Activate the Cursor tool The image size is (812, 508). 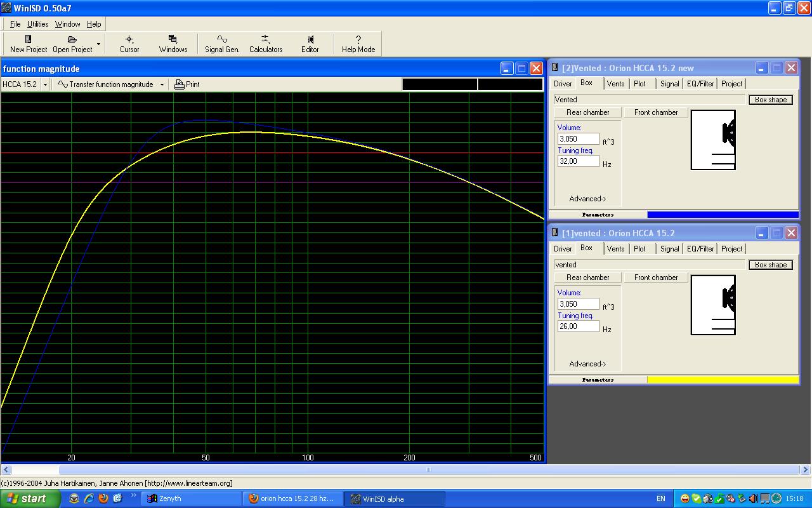click(129, 43)
